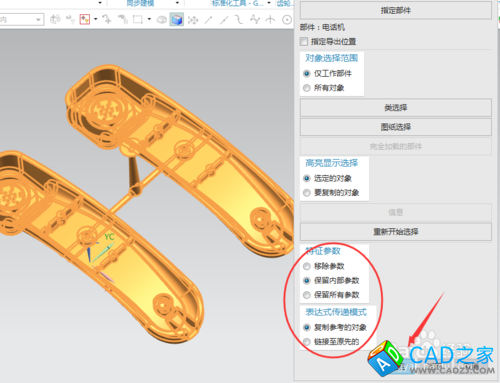
Task: Click the 重新开始选择 button
Action: click(x=396, y=232)
